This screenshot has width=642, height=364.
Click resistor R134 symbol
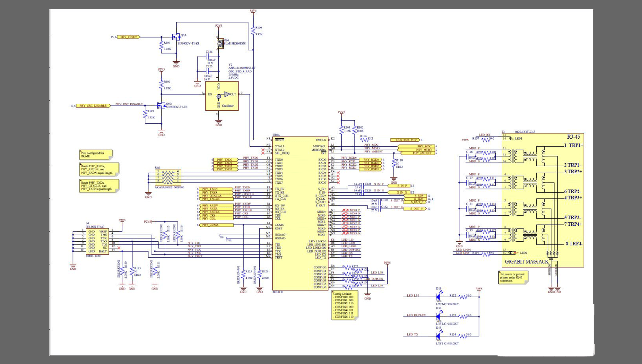coord(463,336)
